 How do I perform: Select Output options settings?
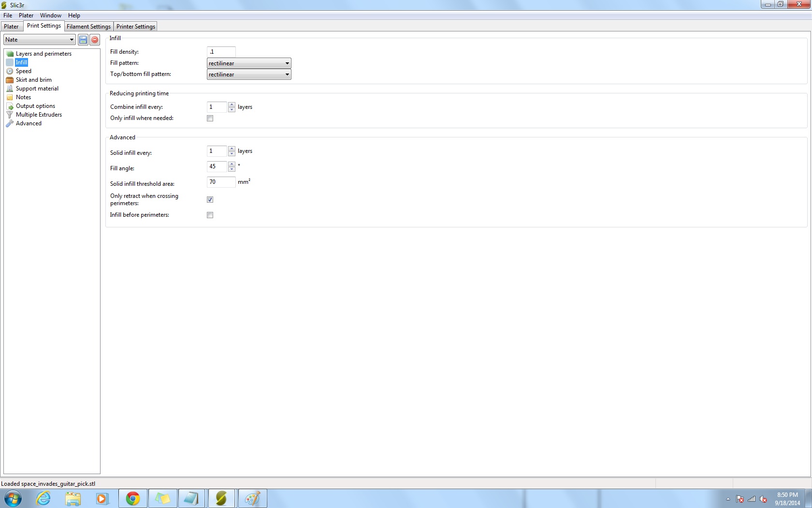click(36, 106)
